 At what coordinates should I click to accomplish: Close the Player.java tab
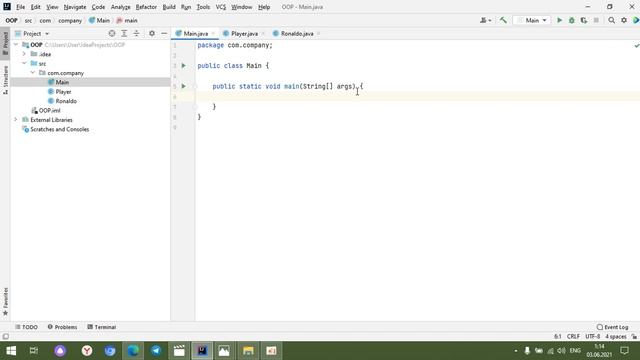coord(263,33)
